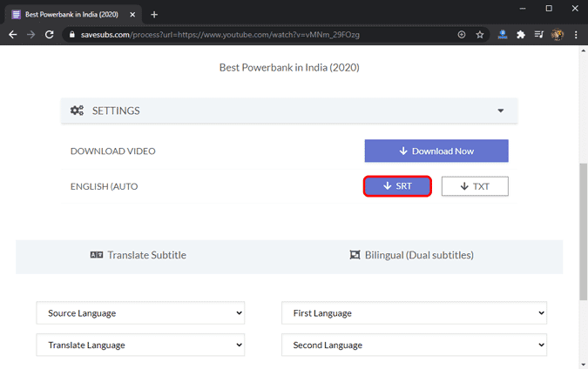Image resolution: width=588 pixels, height=369 pixels.
Task: Switch to Translate Subtitle tab
Action: tap(139, 255)
